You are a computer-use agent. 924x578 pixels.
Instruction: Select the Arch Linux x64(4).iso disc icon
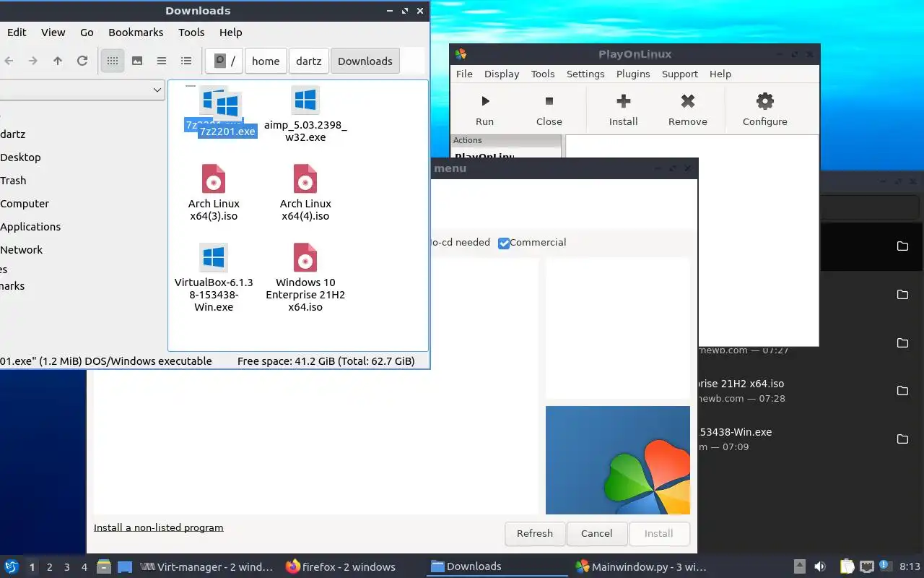(305, 179)
